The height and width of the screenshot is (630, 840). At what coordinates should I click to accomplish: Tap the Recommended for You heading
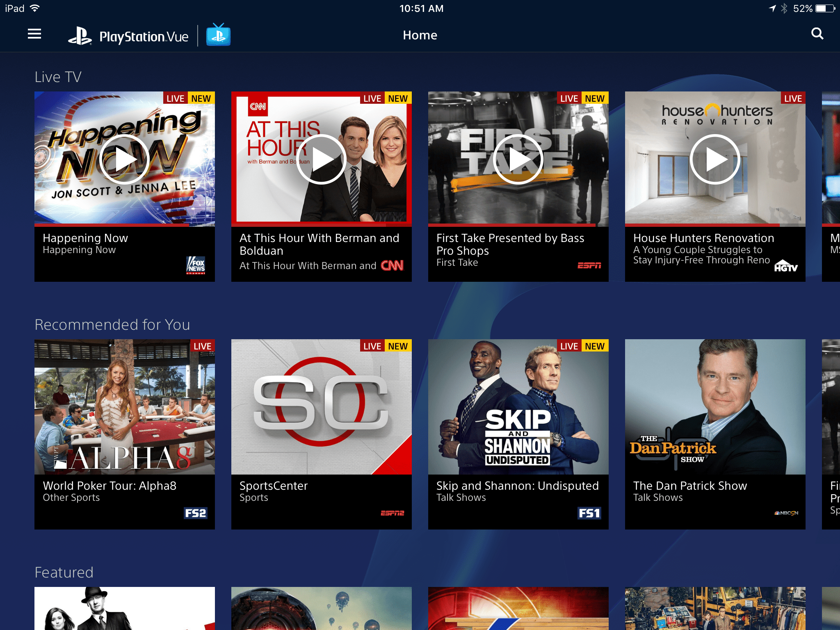[x=112, y=325]
